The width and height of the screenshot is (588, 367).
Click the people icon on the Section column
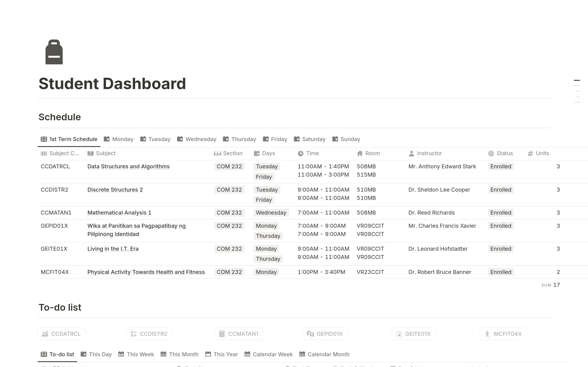coord(217,153)
